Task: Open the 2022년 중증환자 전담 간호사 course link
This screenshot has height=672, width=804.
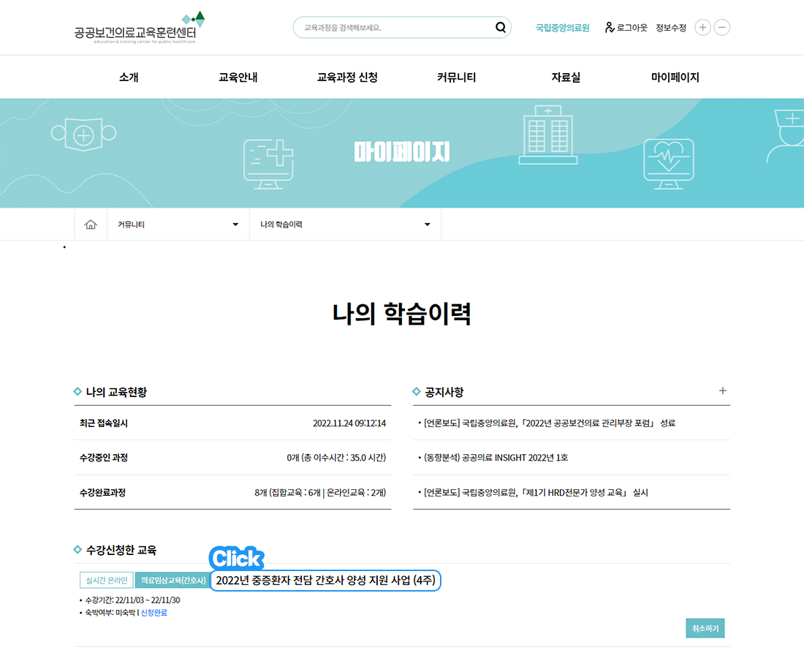Action: pos(325,579)
